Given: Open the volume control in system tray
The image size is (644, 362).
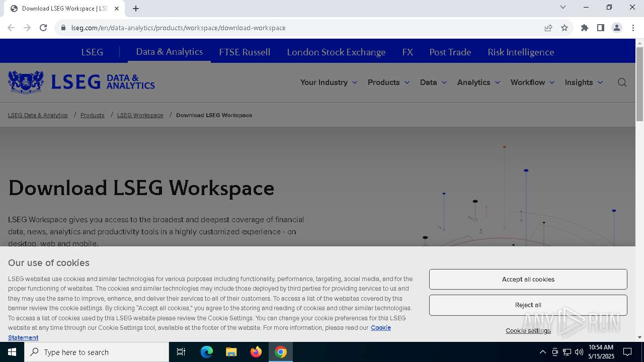Looking at the screenshot, I should [x=579, y=352].
